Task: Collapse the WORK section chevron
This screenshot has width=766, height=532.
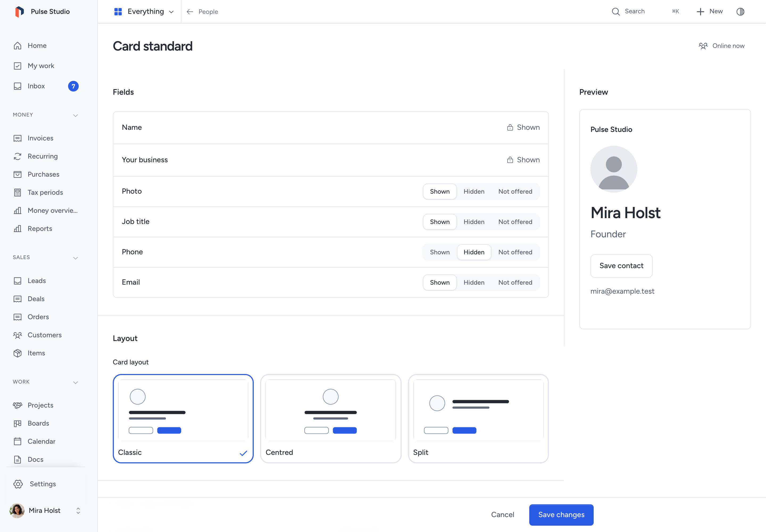Action: pos(76,382)
